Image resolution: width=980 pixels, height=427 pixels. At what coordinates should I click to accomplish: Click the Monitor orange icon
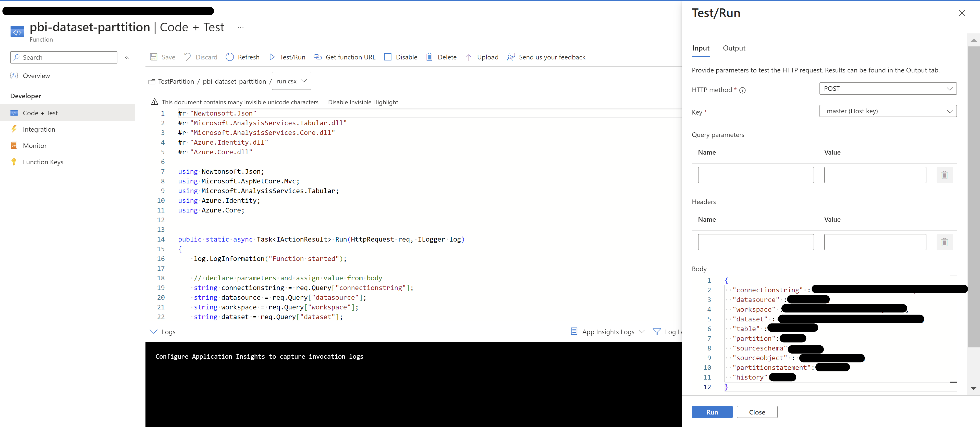[14, 145]
